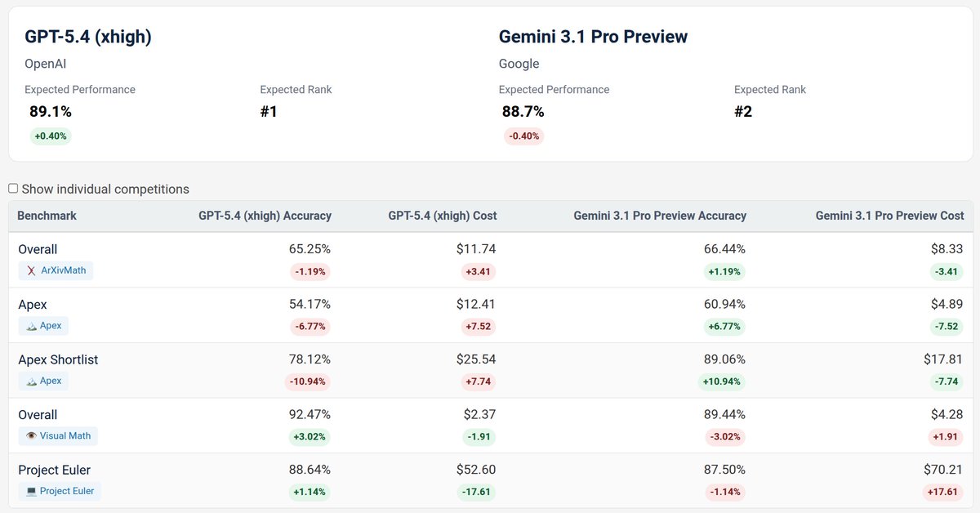The width and height of the screenshot is (980, 513).
Task: Click the ArXivMath X icon in Overall row
Action: pos(31,269)
